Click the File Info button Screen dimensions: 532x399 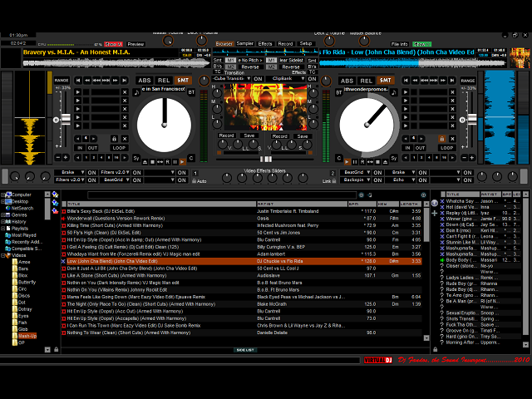tap(399, 44)
